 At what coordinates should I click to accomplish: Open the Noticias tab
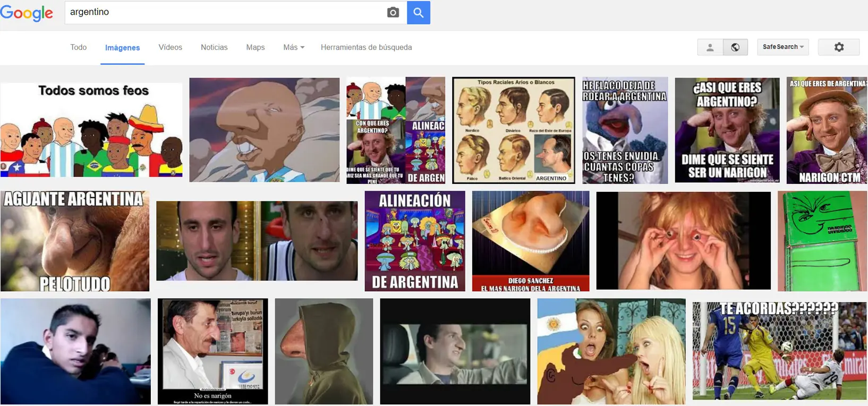pyautogui.click(x=214, y=47)
